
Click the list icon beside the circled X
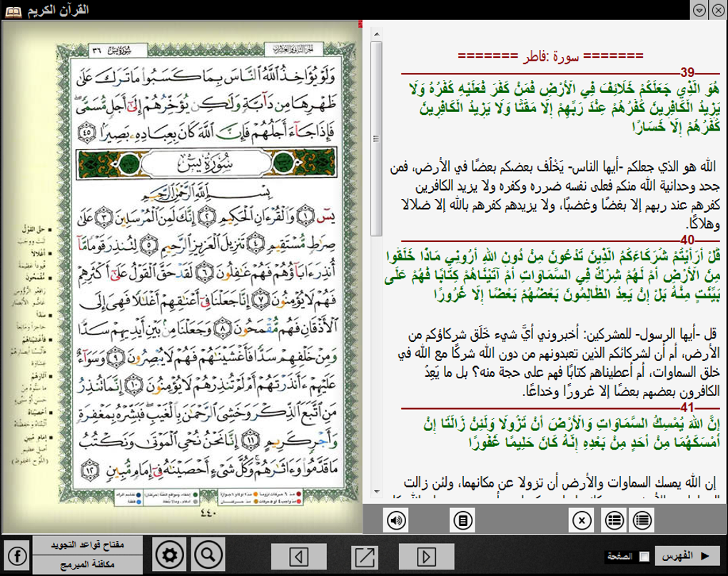coord(612,520)
